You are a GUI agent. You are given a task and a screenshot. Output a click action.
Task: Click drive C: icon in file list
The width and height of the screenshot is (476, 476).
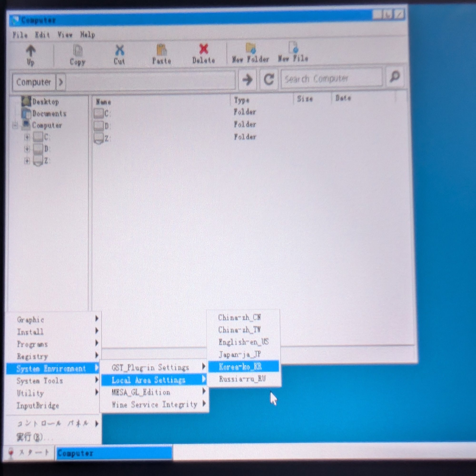pyautogui.click(x=99, y=113)
